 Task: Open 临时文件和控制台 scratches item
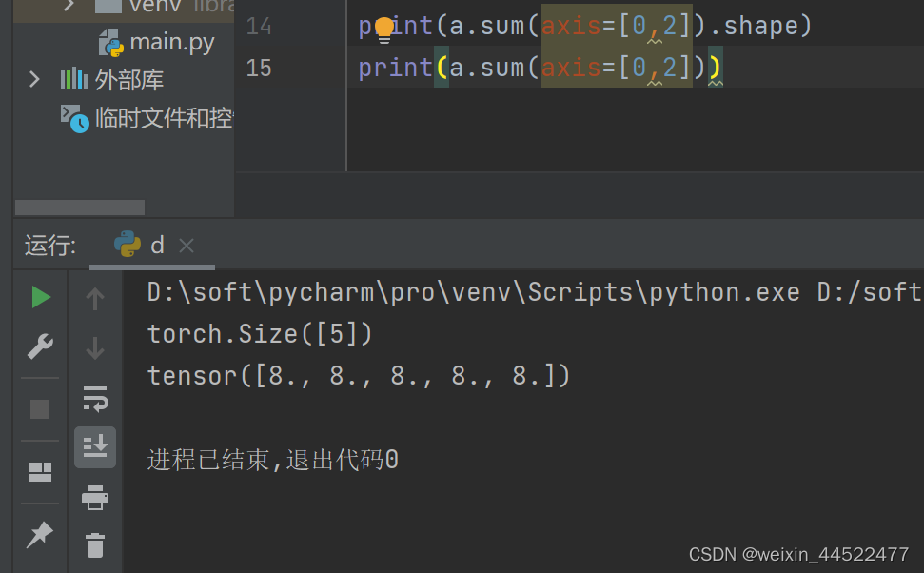tap(165, 118)
